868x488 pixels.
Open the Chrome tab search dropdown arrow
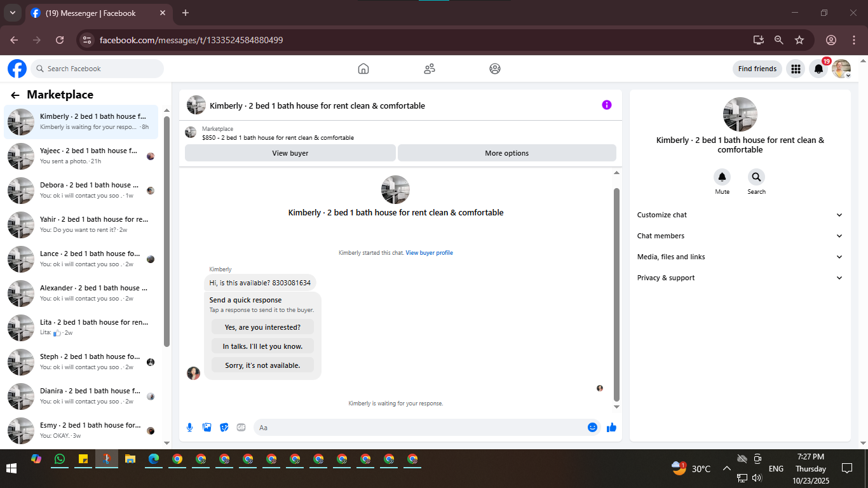[x=12, y=13]
